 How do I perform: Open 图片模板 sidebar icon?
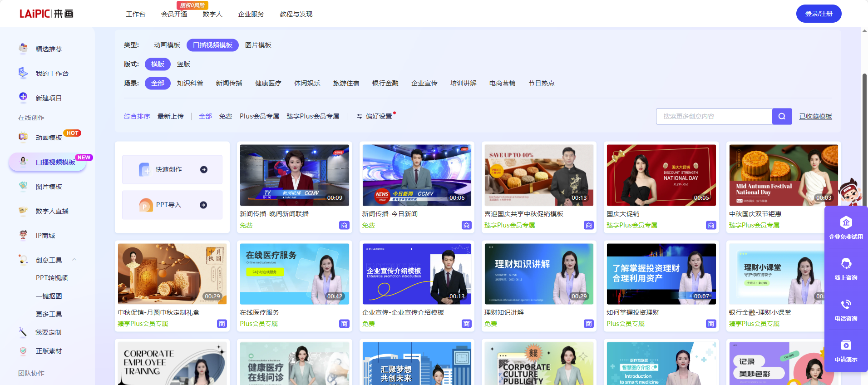pos(23,186)
